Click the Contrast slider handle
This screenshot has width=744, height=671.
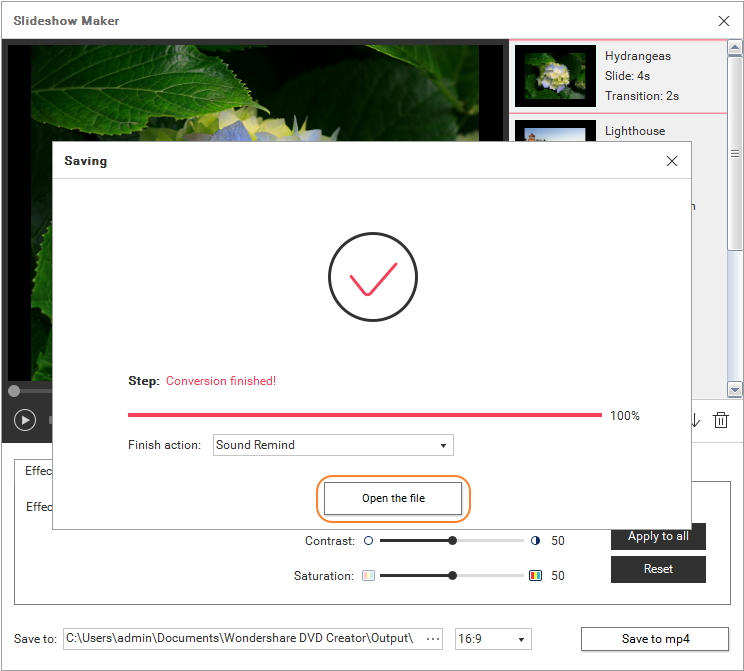453,541
